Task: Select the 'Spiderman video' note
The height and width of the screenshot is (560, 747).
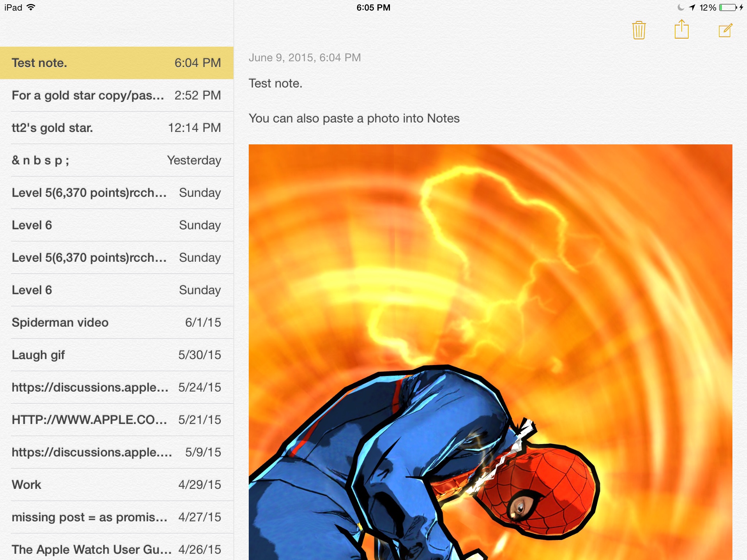Action: (x=116, y=323)
